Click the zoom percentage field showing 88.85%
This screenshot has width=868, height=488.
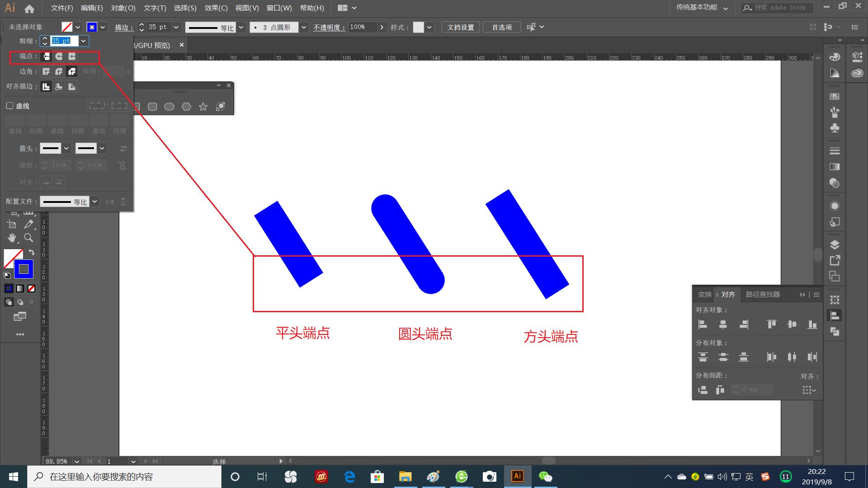(x=56, y=461)
